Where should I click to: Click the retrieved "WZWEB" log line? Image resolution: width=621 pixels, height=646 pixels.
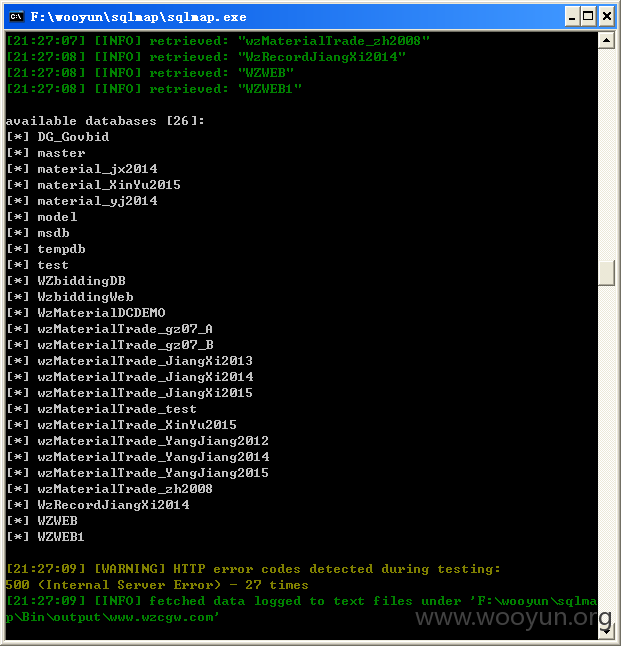150,73
